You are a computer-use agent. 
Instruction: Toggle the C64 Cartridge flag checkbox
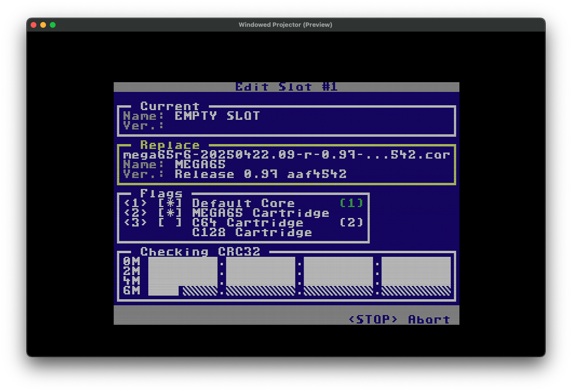click(170, 222)
